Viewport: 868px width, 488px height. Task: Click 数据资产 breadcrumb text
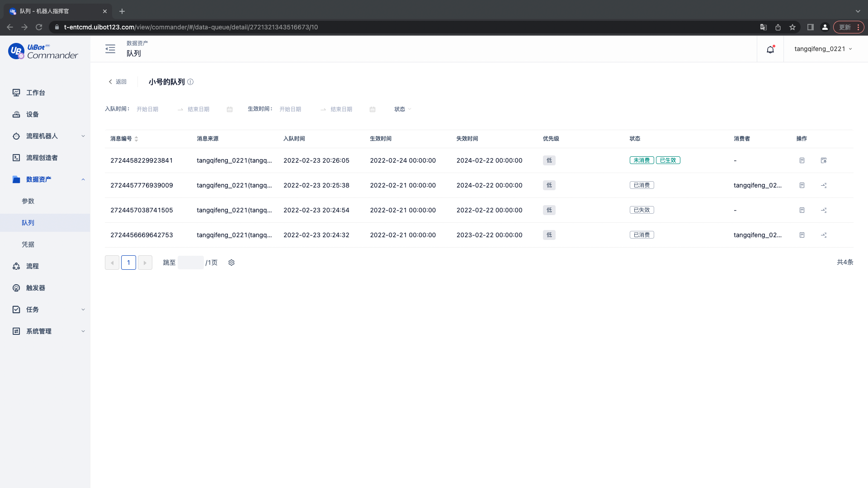coord(137,43)
